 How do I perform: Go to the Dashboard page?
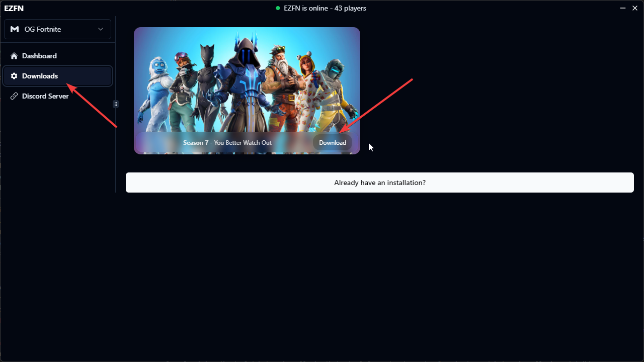tap(39, 56)
